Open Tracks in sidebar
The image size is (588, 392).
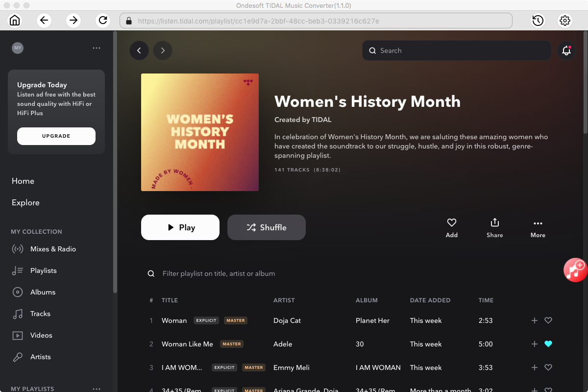(31, 314)
